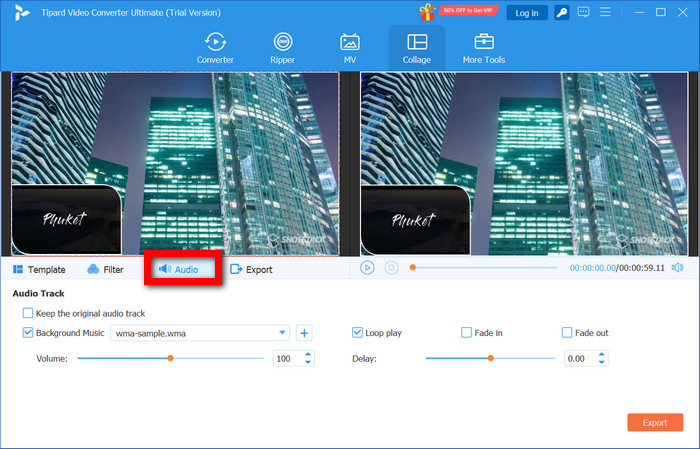Click the Delay slider handle
The height and width of the screenshot is (449, 700).
[x=490, y=358]
